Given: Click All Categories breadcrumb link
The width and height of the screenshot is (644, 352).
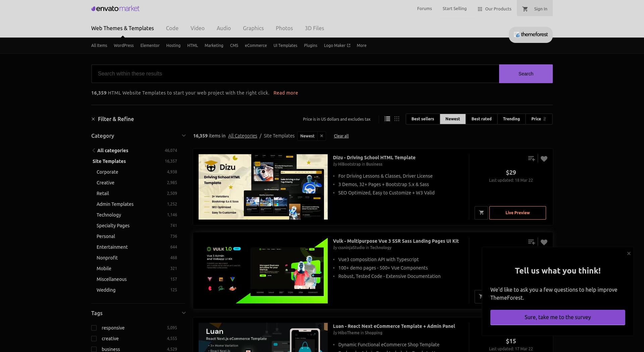Looking at the screenshot, I should pos(243,136).
